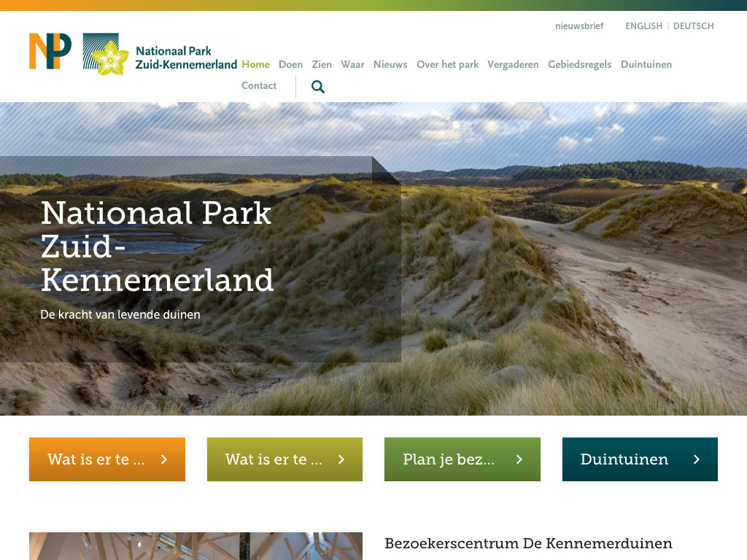The image size is (747, 560).
Task: Open the Nieuws menu item
Action: click(390, 64)
